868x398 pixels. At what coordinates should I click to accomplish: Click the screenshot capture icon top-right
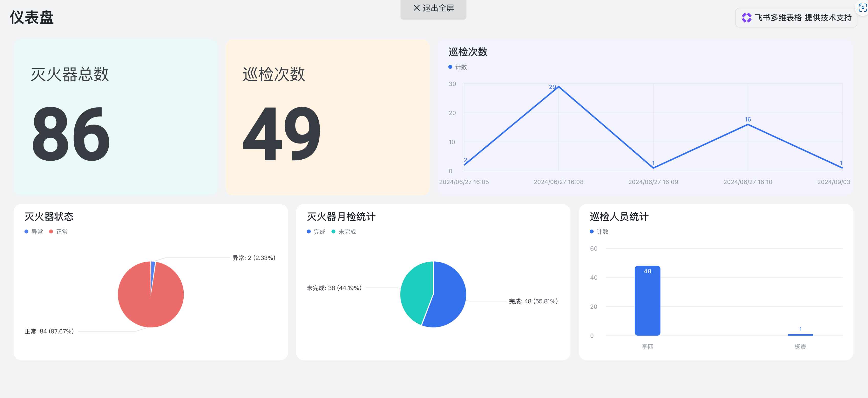pos(863,7)
